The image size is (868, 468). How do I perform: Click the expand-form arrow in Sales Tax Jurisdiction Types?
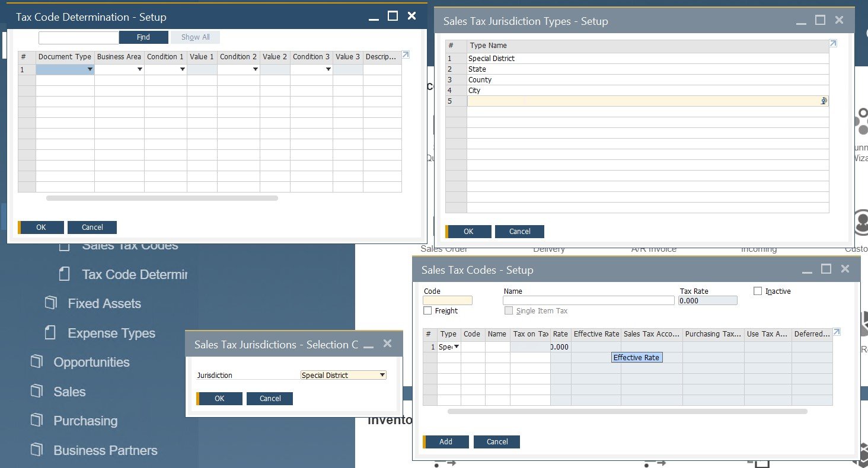(832, 43)
